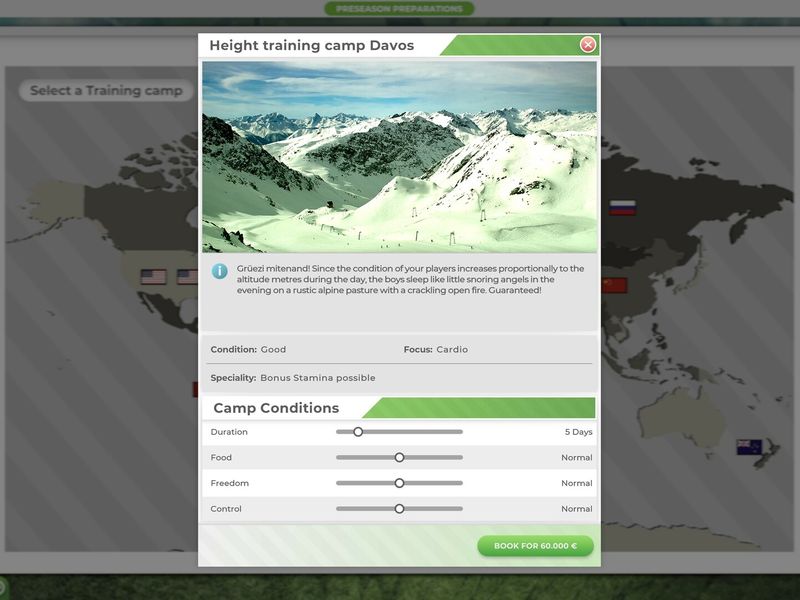The image size is (800, 600).
Task: Select the New Zealand flag marker
Action: tap(749, 447)
